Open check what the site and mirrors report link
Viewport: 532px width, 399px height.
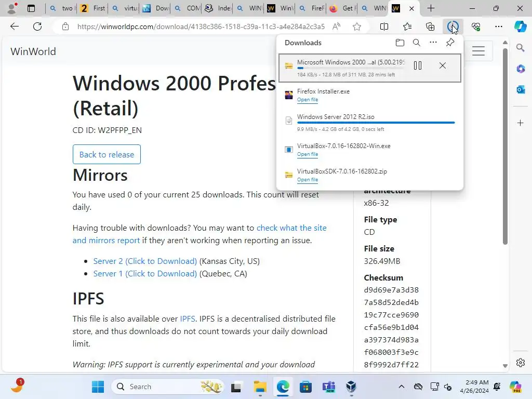point(199,234)
